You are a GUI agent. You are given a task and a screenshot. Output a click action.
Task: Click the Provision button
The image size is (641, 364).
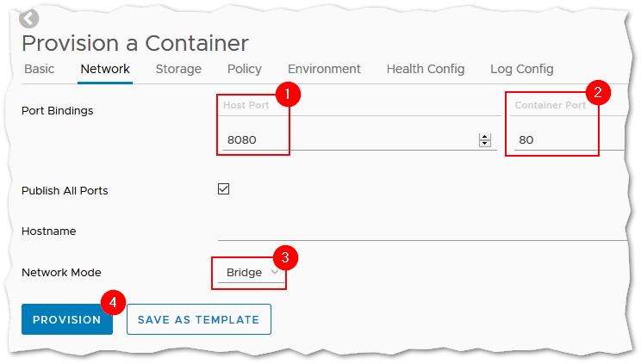tap(67, 319)
